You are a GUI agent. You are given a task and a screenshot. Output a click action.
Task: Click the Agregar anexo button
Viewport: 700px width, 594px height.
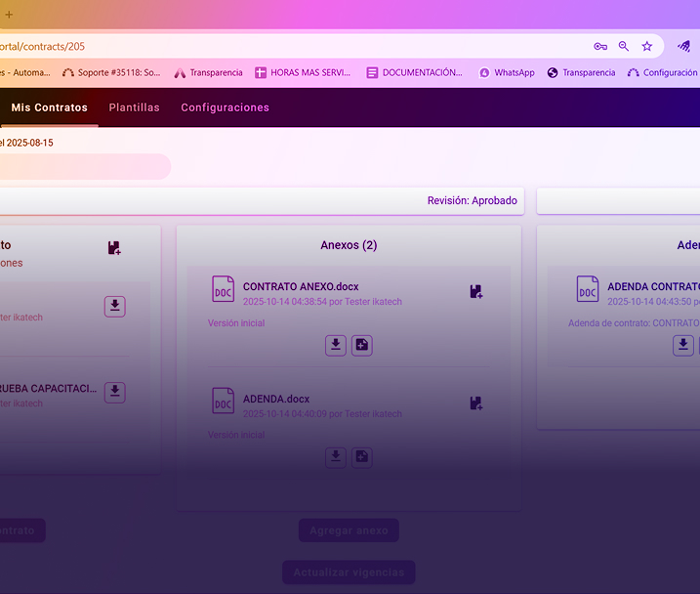click(x=349, y=530)
